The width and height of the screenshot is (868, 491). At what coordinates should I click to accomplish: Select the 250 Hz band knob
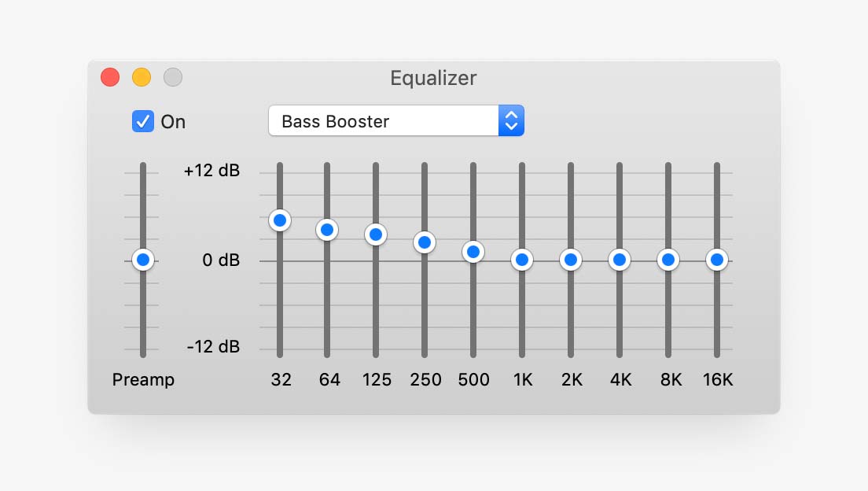[425, 242]
